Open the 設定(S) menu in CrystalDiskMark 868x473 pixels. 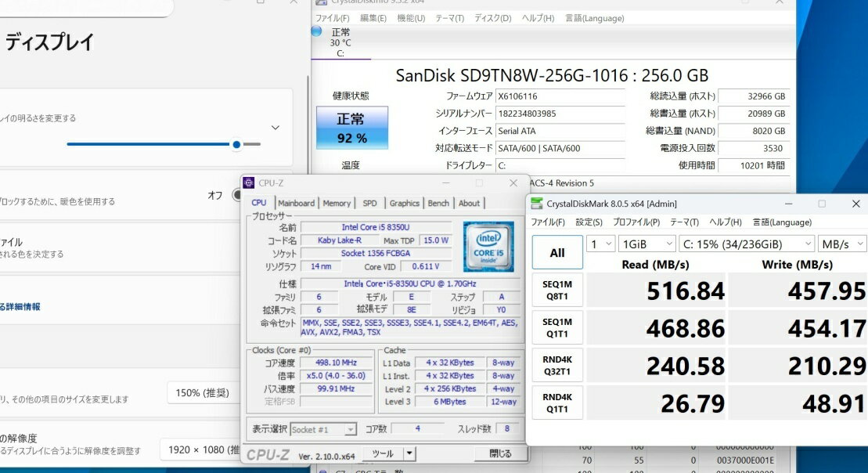pos(589,222)
